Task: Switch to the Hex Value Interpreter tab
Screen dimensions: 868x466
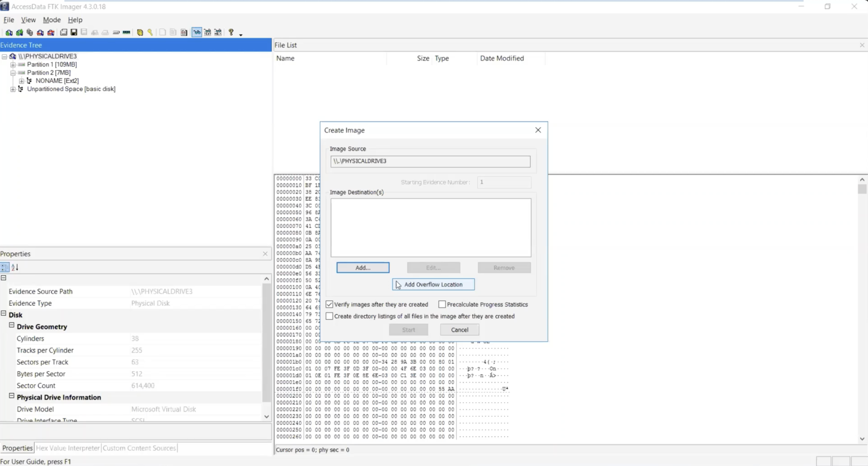Action: 67,447
